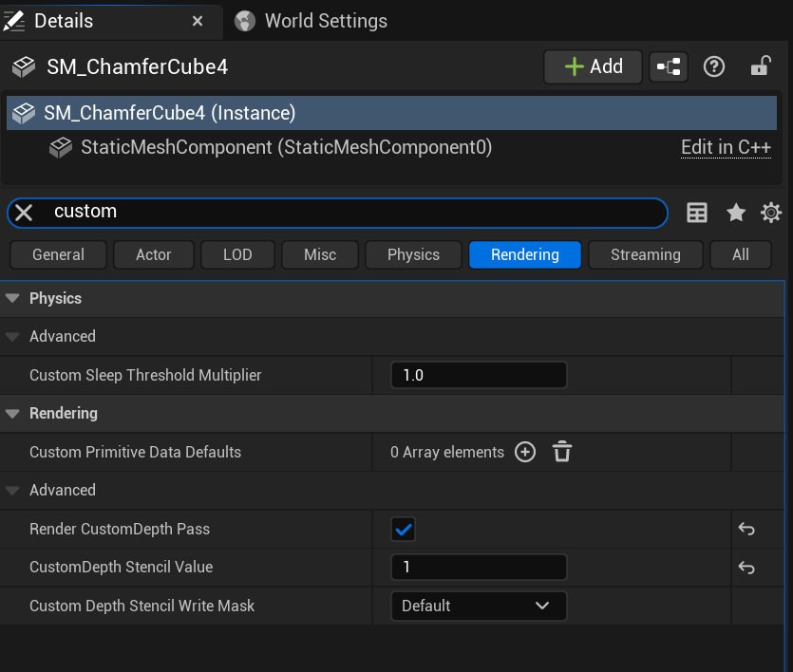The height and width of the screenshot is (672, 793).
Task: Toggle the Details panel lock icon
Action: coord(760,66)
